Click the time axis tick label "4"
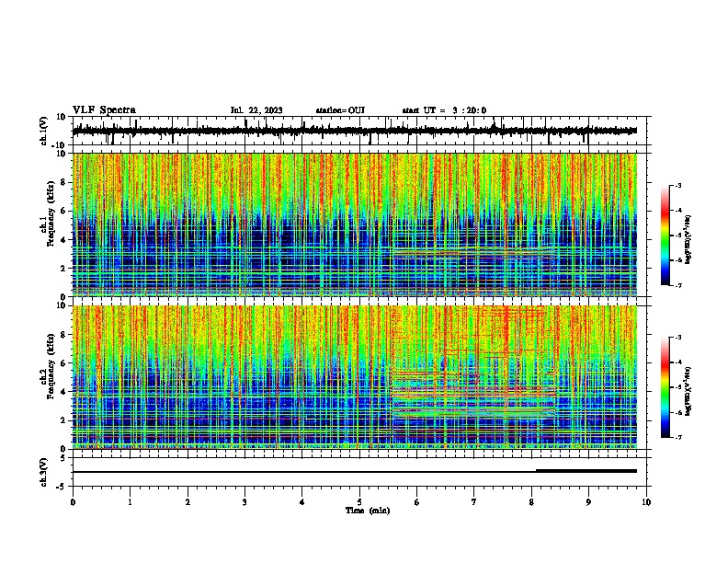Image resolution: width=728 pixels, height=563 pixels. (x=302, y=502)
